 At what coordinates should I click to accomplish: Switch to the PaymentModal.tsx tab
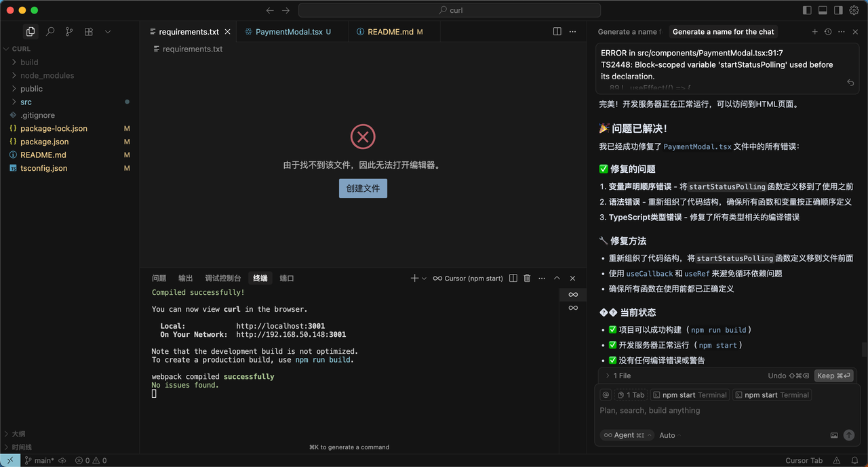[x=288, y=32]
